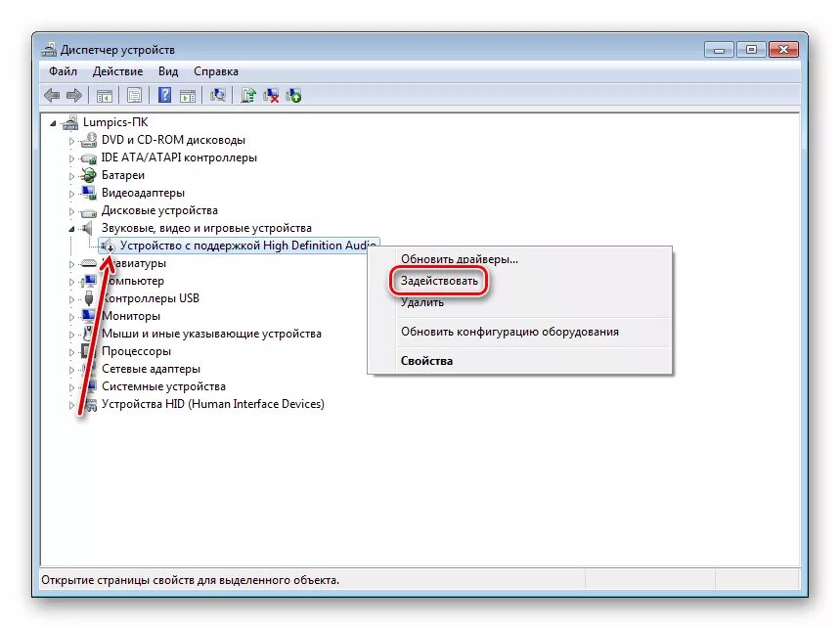Maximize the Диспетчер устройств window
Viewport: 840px width, 629px height.
pyautogui.click(x=751, y=50)
